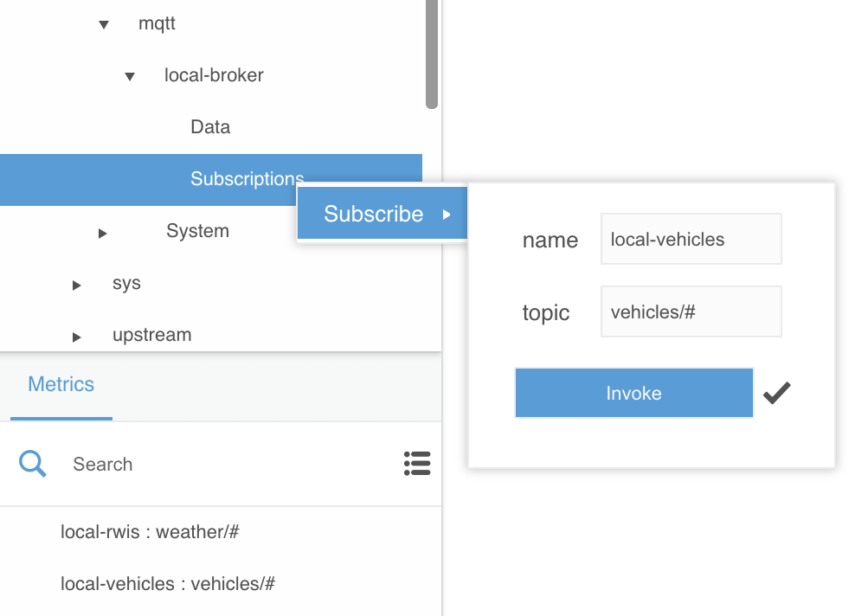Select the local-rwis weather metric

(x=150, y=531)
